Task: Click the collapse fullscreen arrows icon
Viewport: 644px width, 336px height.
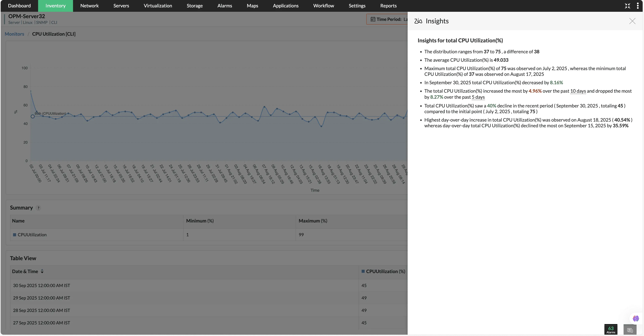Action: click(x=627, y=6)
